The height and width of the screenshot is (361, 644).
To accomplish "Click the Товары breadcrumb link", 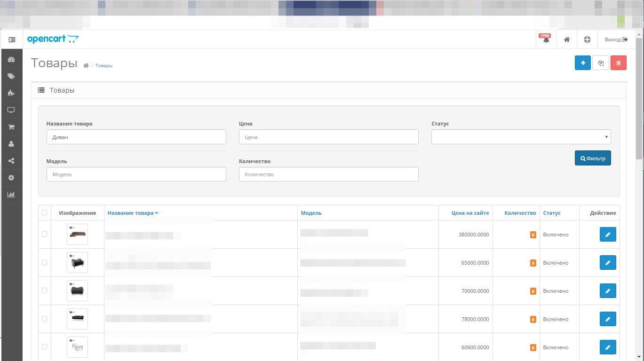I will coord(104,66).
